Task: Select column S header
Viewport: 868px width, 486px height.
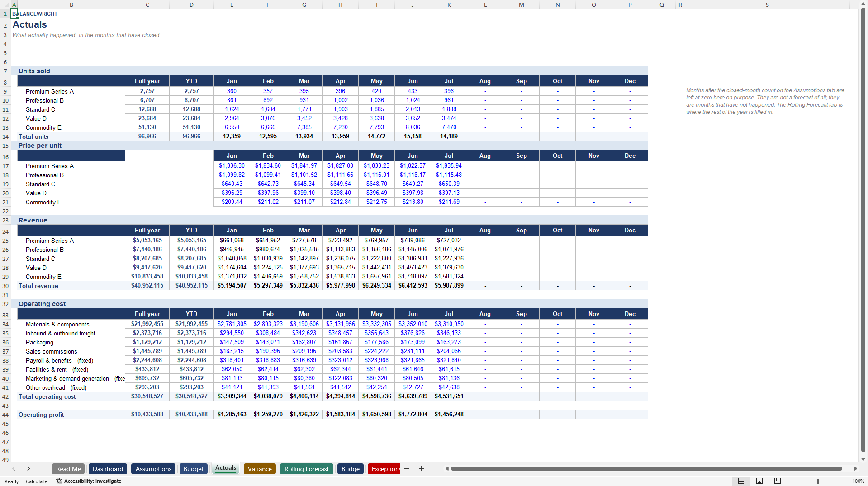Action: click(767, 5)
